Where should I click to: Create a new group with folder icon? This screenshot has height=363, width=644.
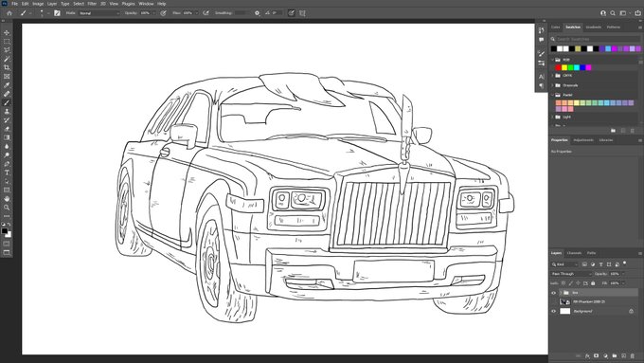[615, 355]
